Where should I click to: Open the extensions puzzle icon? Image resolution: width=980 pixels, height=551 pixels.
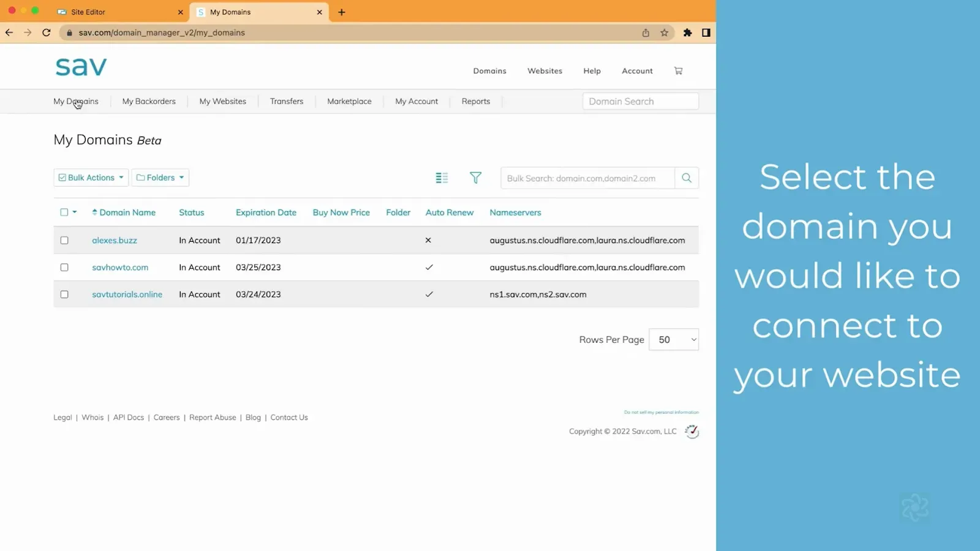tap(687, 33)
